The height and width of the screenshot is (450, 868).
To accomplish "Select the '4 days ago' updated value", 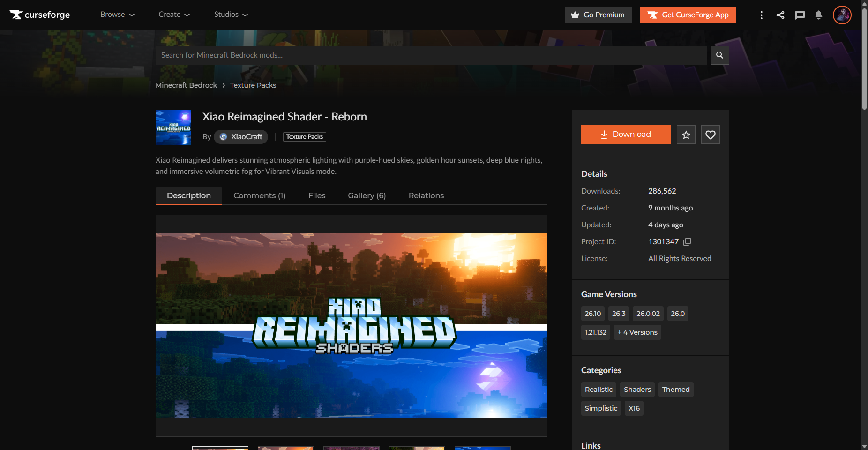I will point(666,225).
